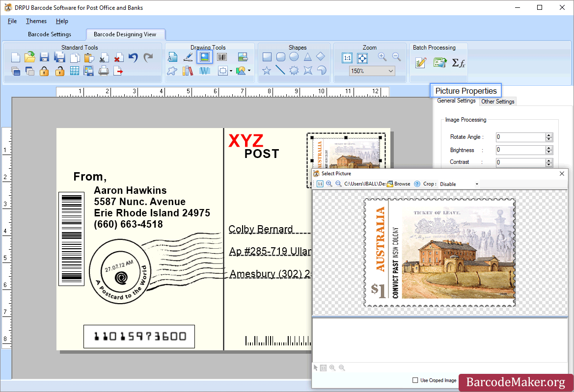Open the File menu
The width and height of the screenshot is (574, 392).
click(x=12, y=21)
